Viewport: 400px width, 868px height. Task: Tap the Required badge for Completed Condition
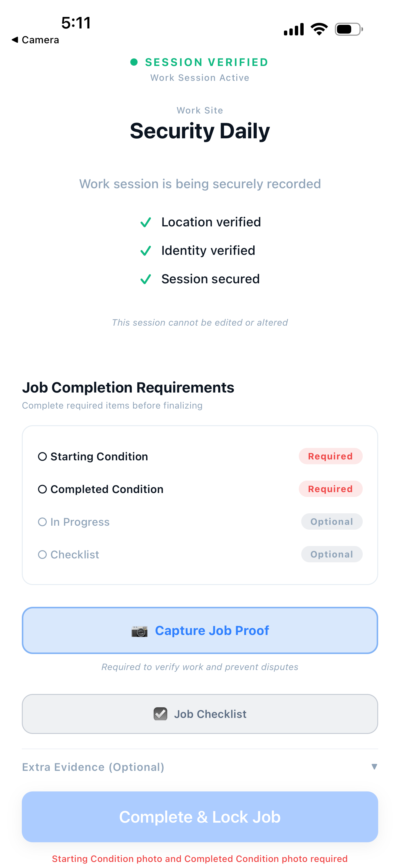pos(330,489)
